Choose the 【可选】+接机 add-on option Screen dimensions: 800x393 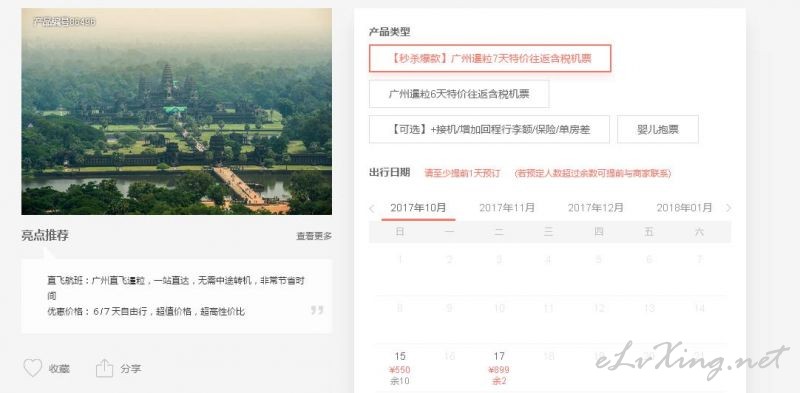point(489,130)
